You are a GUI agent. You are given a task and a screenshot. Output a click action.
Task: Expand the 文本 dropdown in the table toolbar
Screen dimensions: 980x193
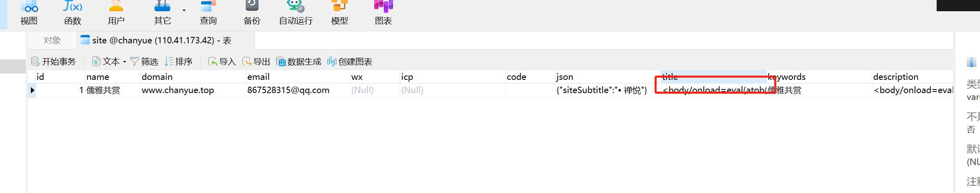coord(124,62)
